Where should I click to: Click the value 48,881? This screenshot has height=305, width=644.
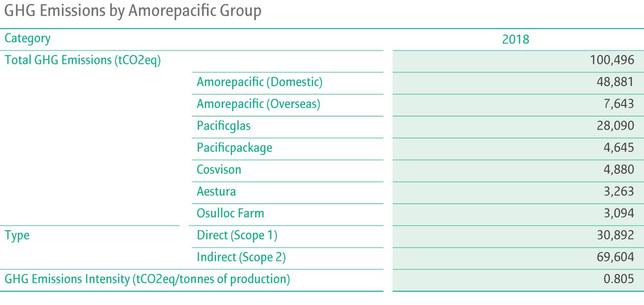[x=615, y=82]
